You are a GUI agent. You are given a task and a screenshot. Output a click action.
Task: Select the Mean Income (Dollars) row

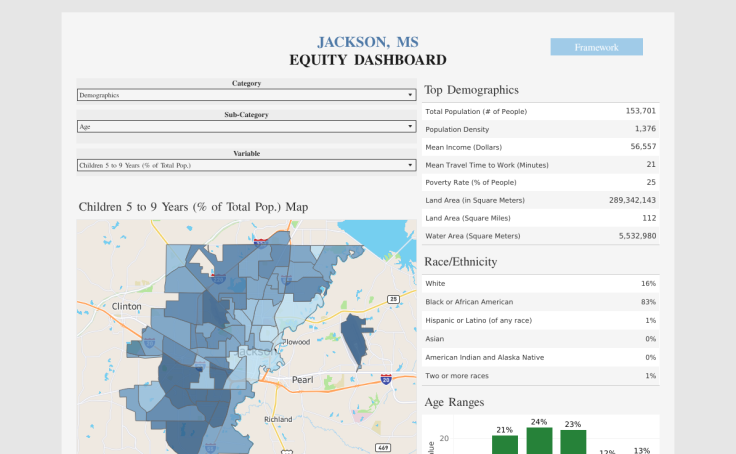(540, 147)
